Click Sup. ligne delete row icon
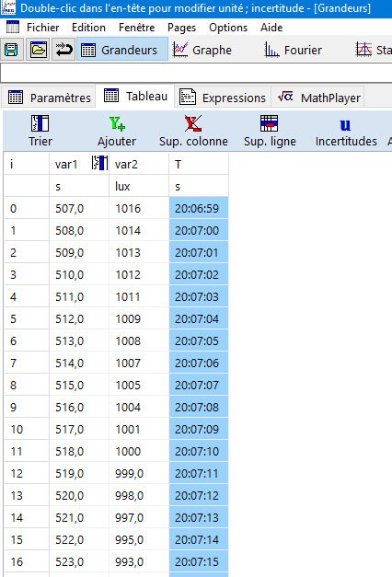Viewport: 392px width, 577px height. pos(270,131)
